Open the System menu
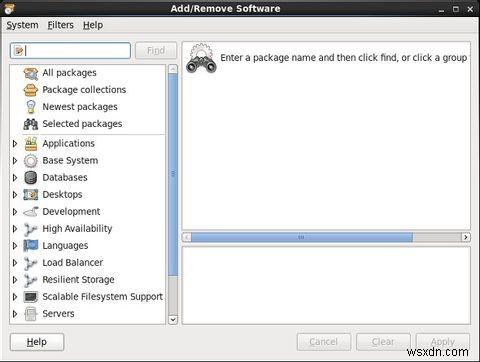Screen dimensions: 480x362 [x=22, y=25]
